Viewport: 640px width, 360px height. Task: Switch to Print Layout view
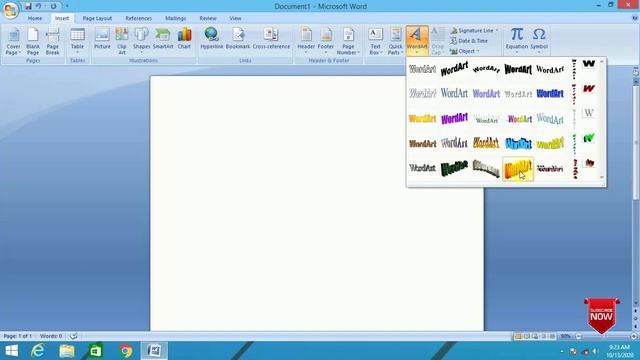(518, 336)
